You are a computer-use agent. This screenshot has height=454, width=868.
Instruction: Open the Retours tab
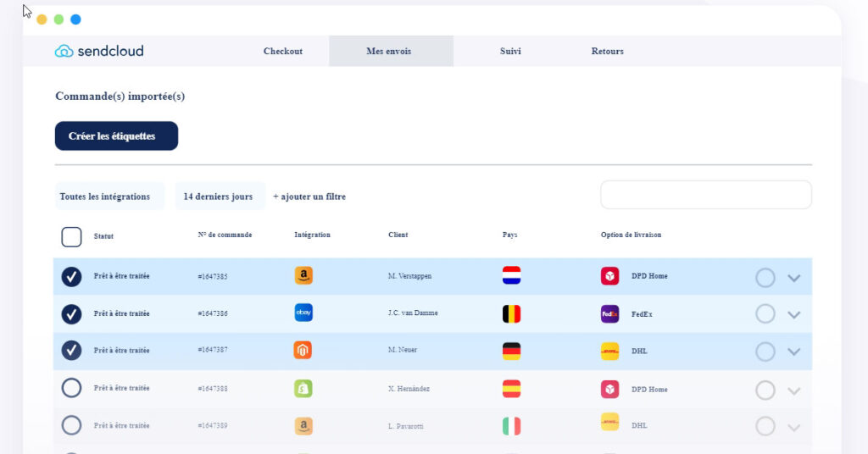point(607,51)
